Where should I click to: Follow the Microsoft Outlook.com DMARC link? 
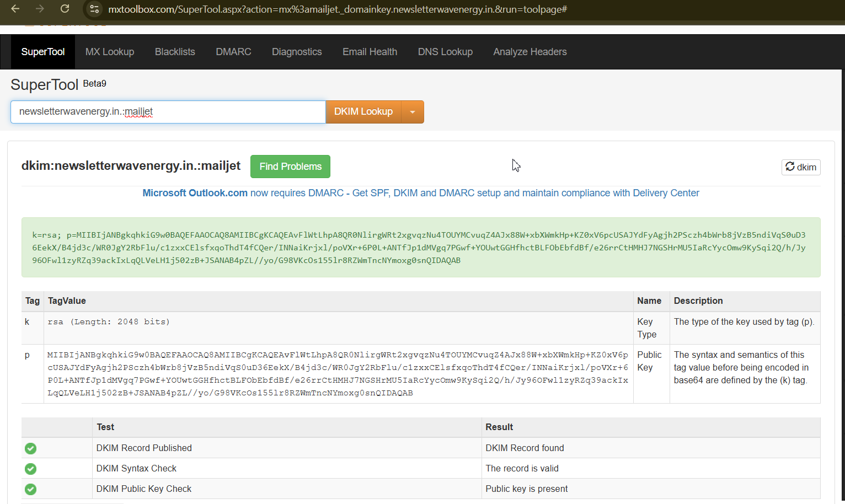click(420, 193)
